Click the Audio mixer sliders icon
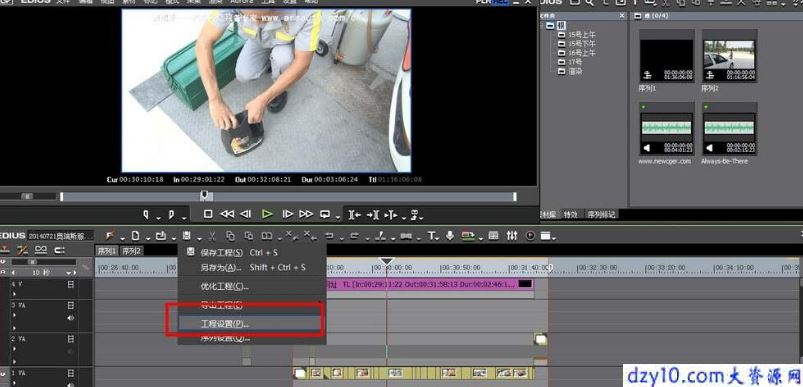 512,235
